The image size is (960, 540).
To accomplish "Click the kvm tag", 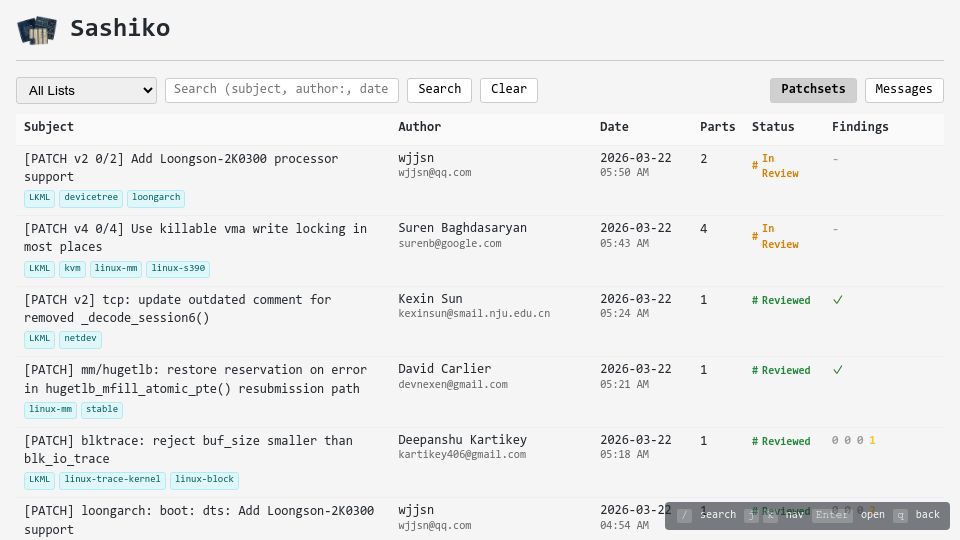I will 72,269.
